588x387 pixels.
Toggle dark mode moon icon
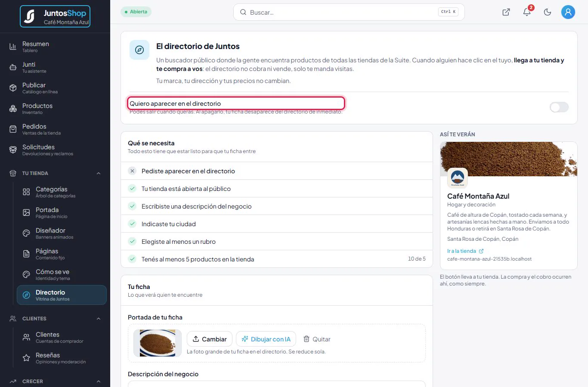click(x=548, y=12)
